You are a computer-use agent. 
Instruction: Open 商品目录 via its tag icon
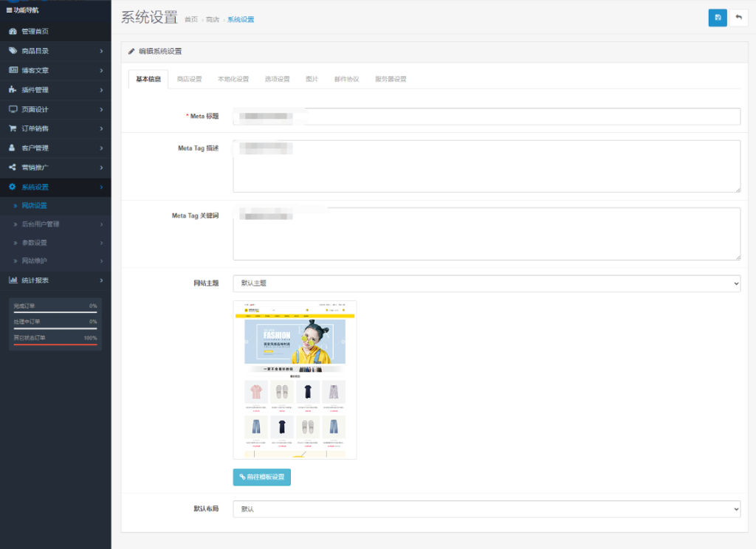pyautogui.click(x=13, y=52)
